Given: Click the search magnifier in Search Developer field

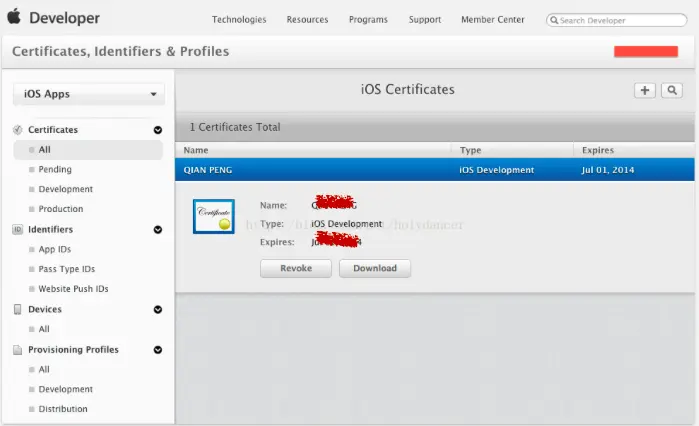Looking at the screenshot, I should click(554, 20).
